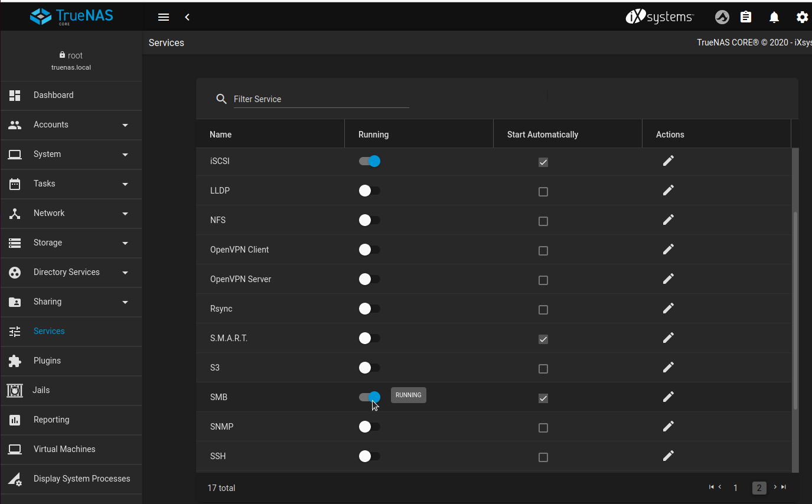
Task: Go to page 1 of services list
Action: coord(735,488)
